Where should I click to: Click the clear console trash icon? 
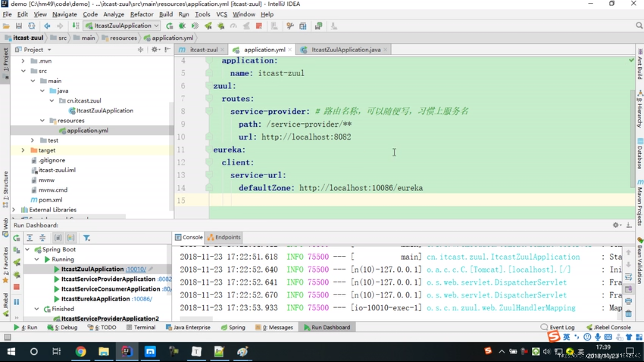(x=629, y=314)
